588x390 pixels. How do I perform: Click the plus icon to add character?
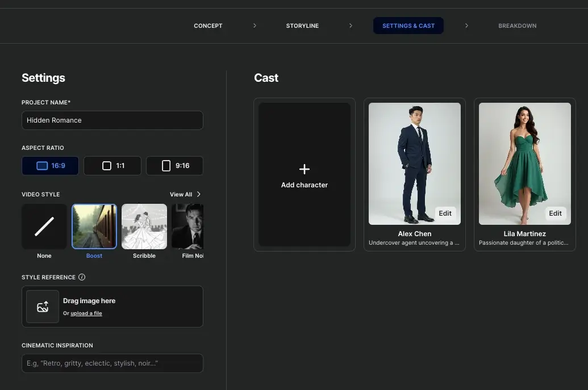[x=304, y=169]
